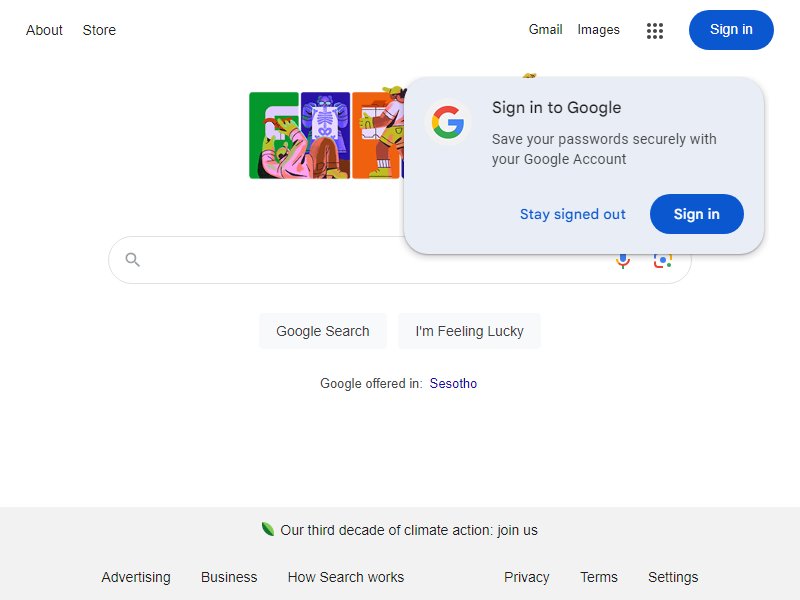Click the blue Sign in button in popup

coord(696,214)
